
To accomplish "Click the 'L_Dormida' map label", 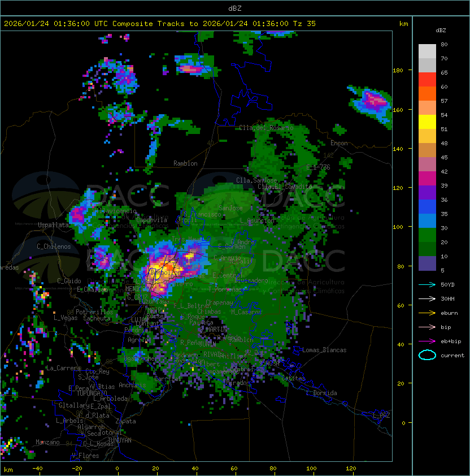I will 321,393.
